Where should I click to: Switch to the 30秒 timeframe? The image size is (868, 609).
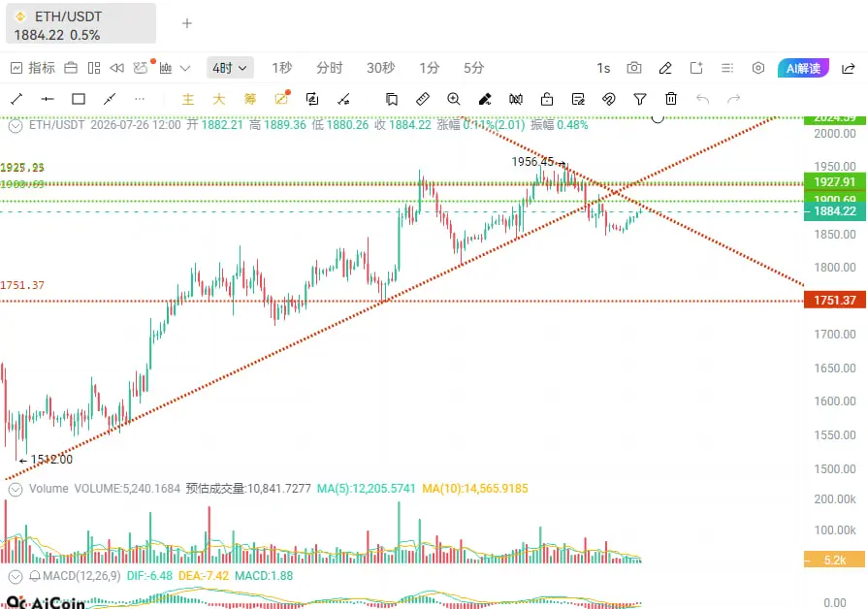(380, 68)
